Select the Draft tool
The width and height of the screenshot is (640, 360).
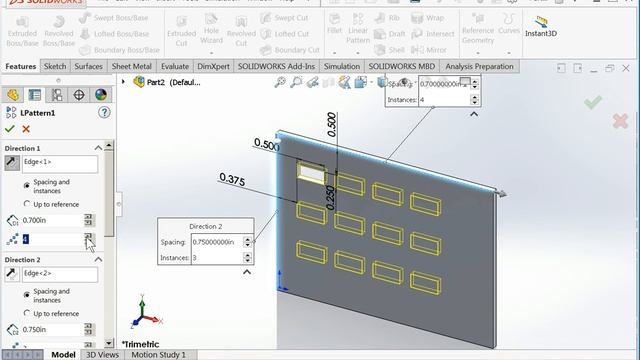(390, 34)
